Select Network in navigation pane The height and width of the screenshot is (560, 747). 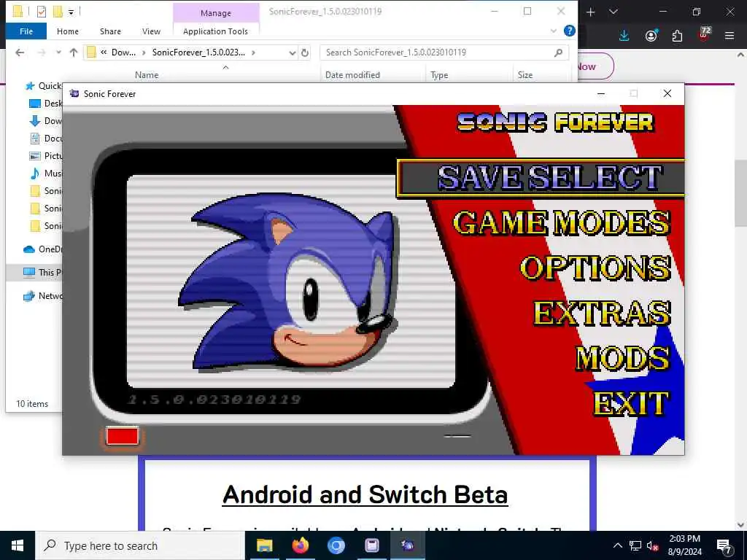click(x=42, y=296)
